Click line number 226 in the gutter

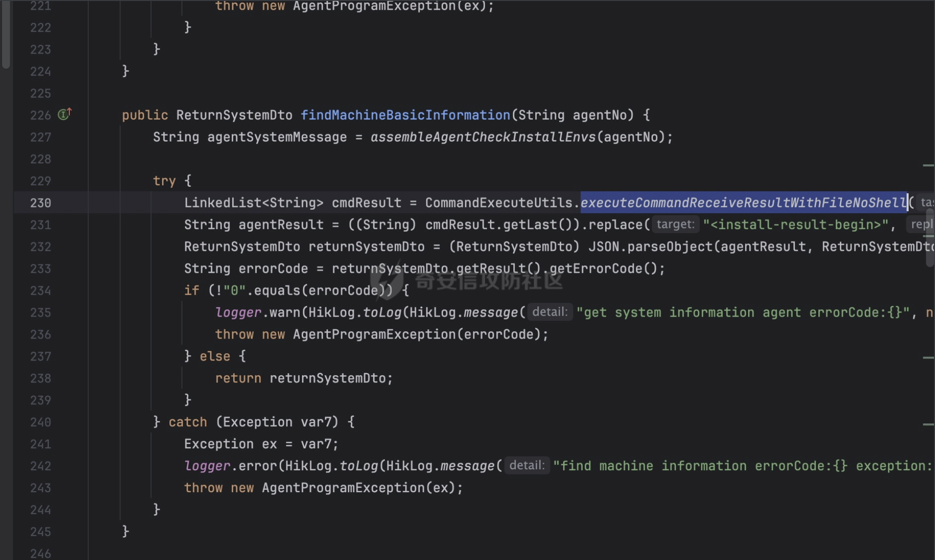[x=41, y=115]
